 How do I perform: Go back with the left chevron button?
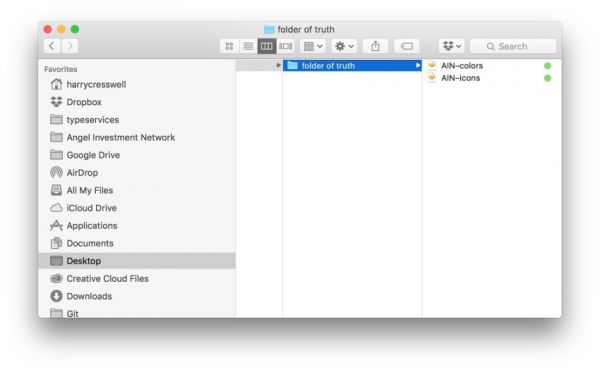[x=52, y=46]
